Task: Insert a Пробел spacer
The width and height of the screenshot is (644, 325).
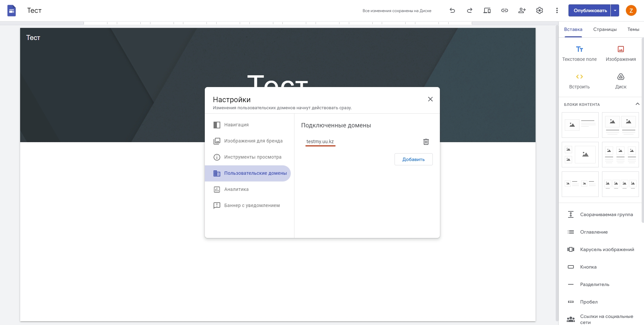Action: tap(600, 302)
